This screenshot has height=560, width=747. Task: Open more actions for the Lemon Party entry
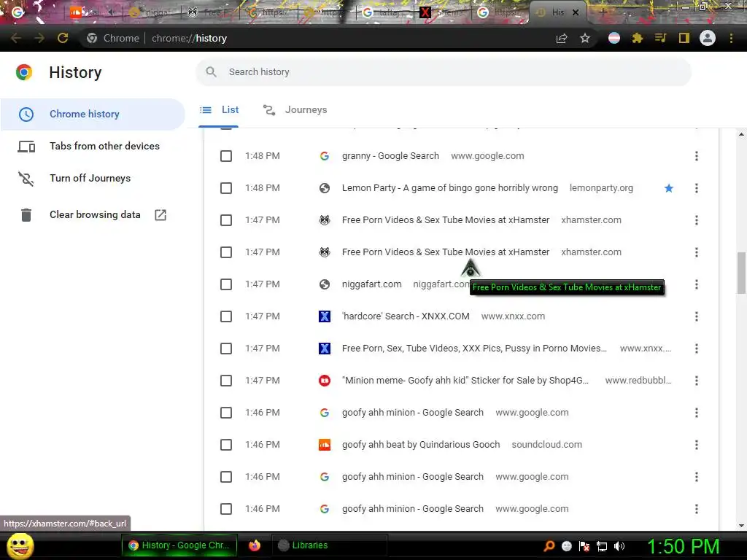pyautogui.click(x=697, y=188)
